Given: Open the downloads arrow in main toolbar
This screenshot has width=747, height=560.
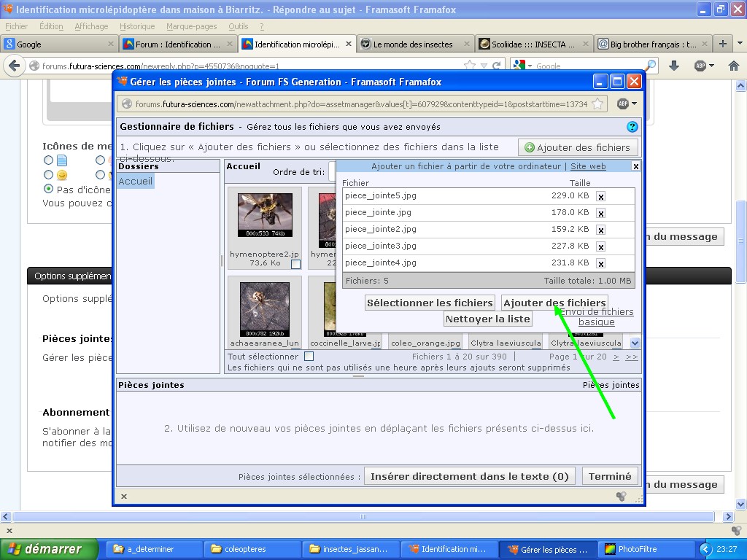Looking at the screenshot, I should pyautogui.click(x=673, y=66).
